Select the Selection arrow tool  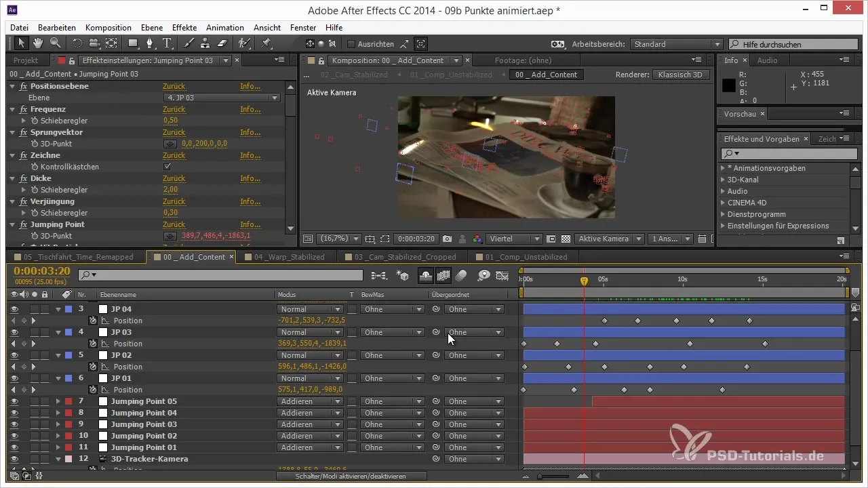pyautogui.click(x=22, y=44)
